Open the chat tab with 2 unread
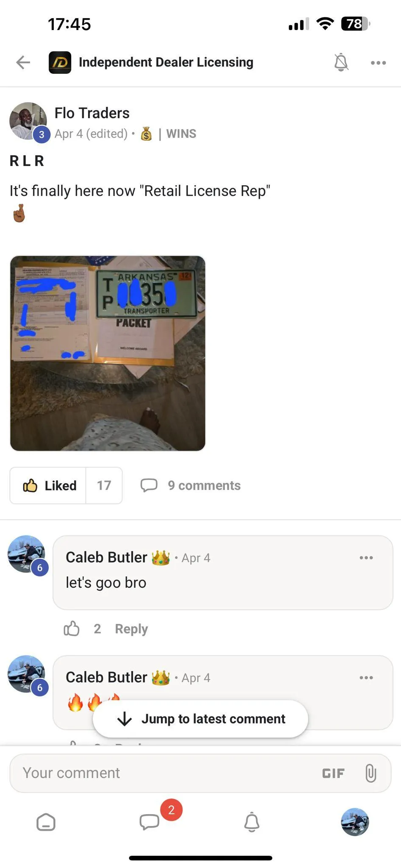 [149, 822]
